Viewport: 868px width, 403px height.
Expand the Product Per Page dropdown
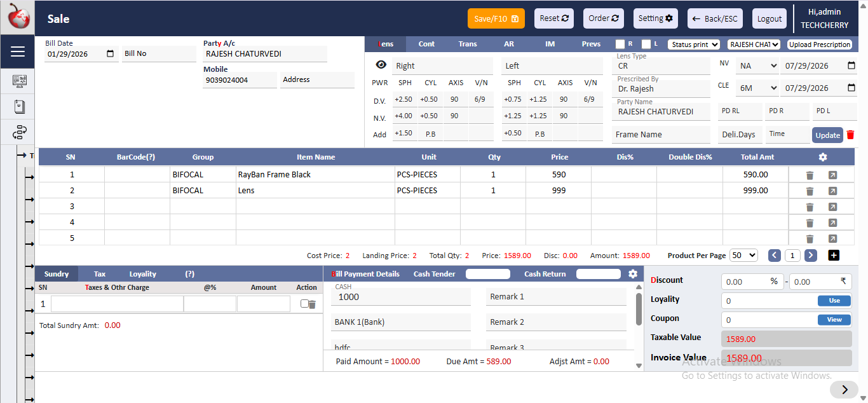click(743, 255)
